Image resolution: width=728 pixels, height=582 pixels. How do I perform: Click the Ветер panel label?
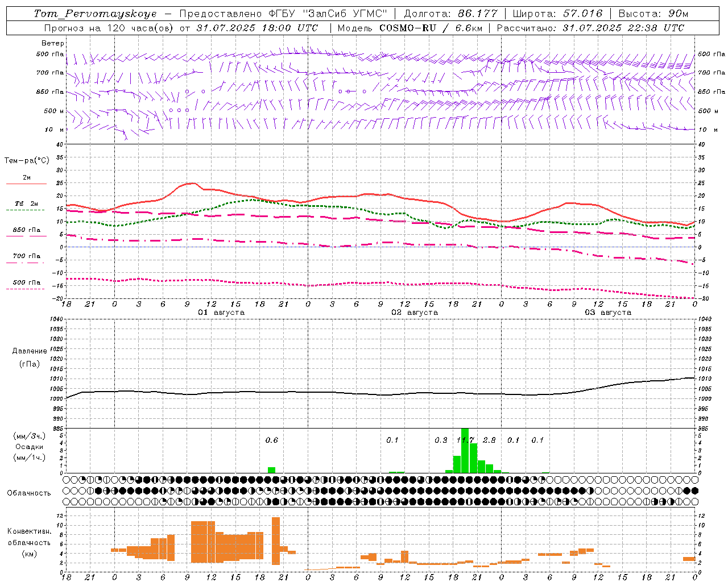pyautogui.click(x=53, y=43)
